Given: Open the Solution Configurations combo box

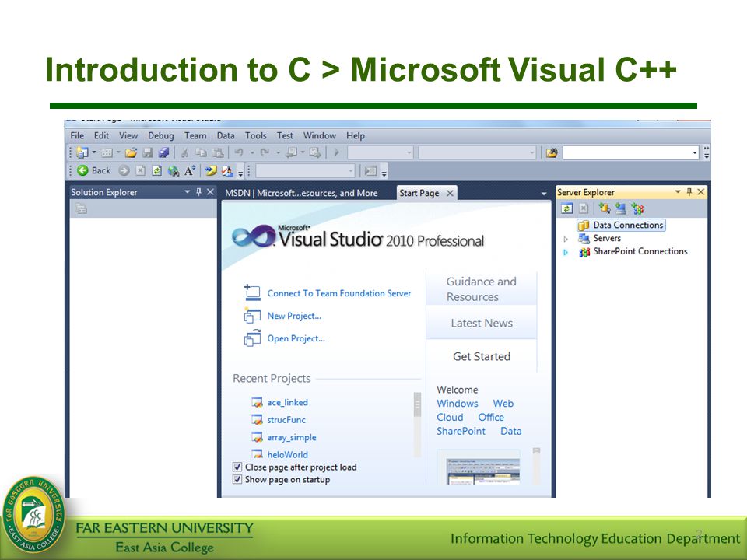Looking at the screenshot, I should 381,153.
